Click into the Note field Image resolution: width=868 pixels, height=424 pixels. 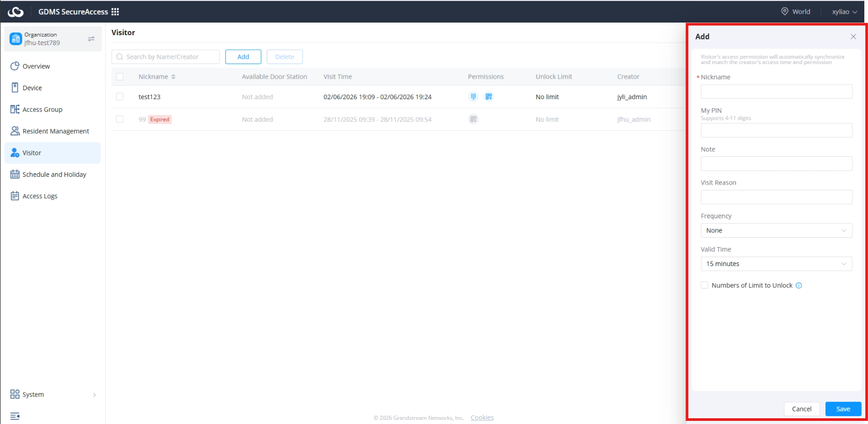[x=776, y=164]
